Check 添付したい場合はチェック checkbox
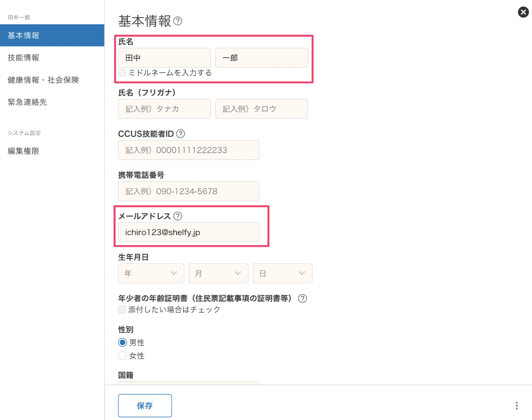Screen dimensions: 532x420 click(x=122, y=309)
